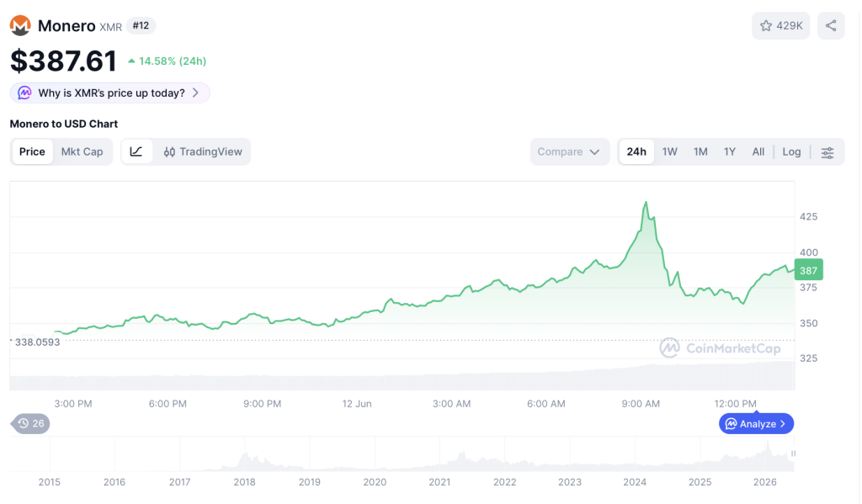Select the 1M time range
Viewport: 862px width, 504px height.
(700, 151)
